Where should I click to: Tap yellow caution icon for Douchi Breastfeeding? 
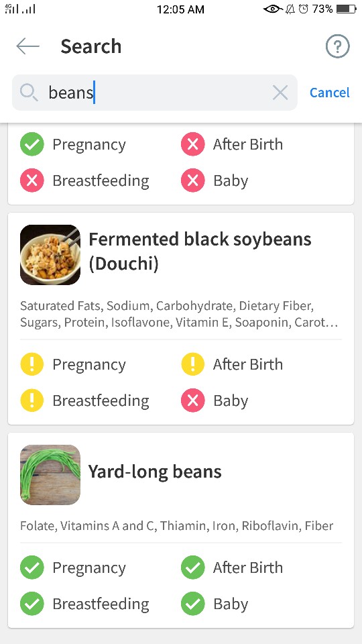pyautogui.click(x=32, y=400)
